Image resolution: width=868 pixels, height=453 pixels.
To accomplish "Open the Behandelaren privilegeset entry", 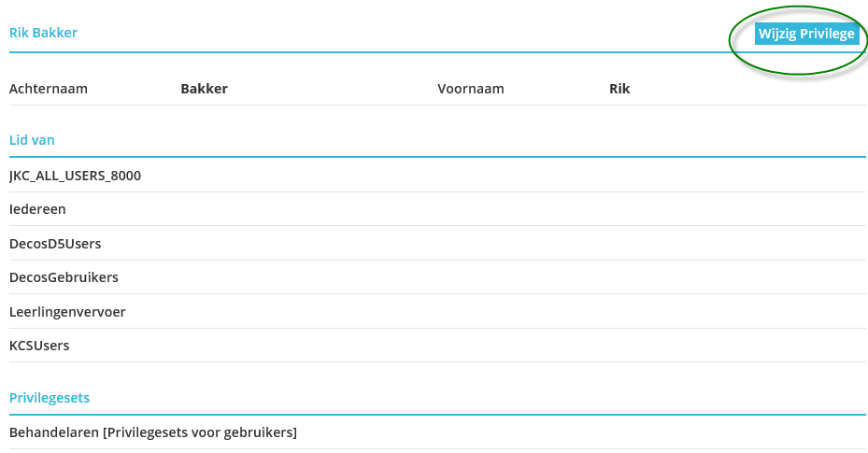I will (x=152, y=432).
